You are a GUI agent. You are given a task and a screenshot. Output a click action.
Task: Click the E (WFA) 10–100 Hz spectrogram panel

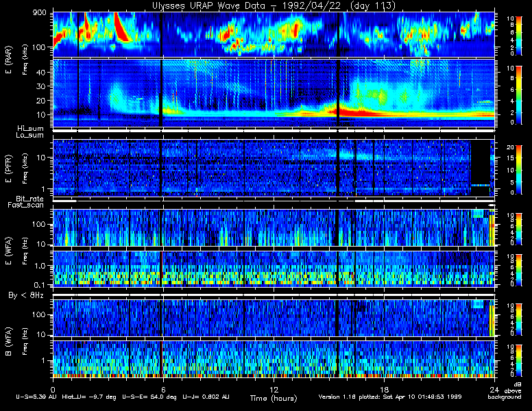(274, 227)
